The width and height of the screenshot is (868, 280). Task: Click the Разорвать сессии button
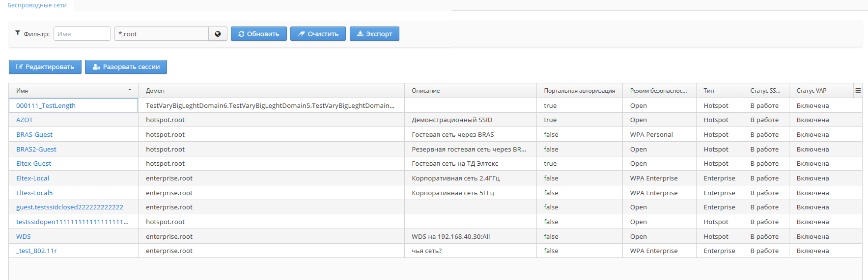126,67
